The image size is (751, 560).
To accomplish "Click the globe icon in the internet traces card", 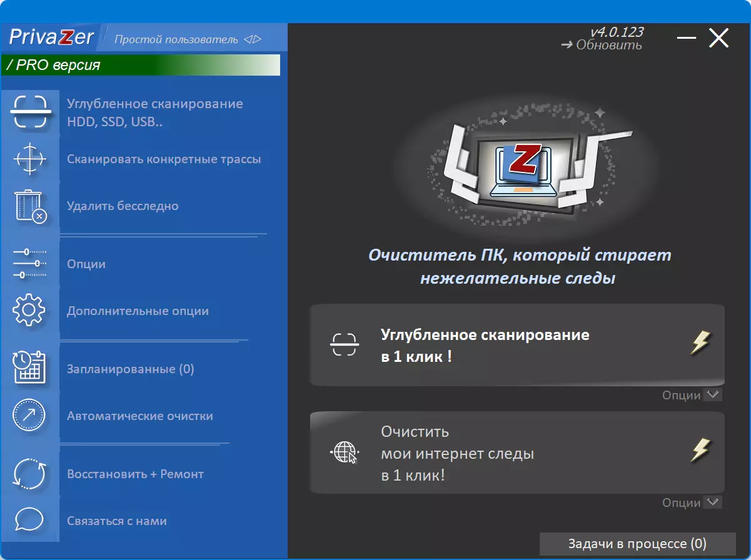I will (x=345, y=452).
